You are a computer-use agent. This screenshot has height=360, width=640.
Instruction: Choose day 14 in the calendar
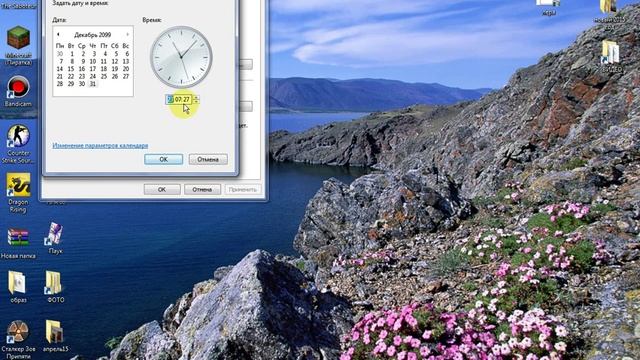click(x=60, y=69)
